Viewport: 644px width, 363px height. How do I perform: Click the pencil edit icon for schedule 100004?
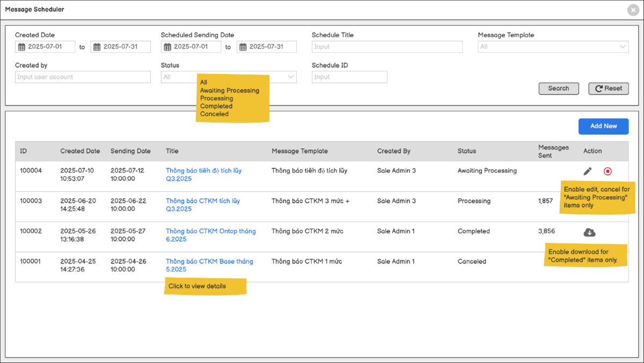(588, 171)
